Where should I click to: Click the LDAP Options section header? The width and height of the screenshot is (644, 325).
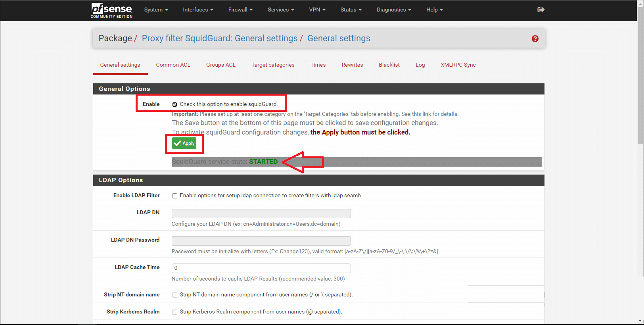(x=318, y=180)
